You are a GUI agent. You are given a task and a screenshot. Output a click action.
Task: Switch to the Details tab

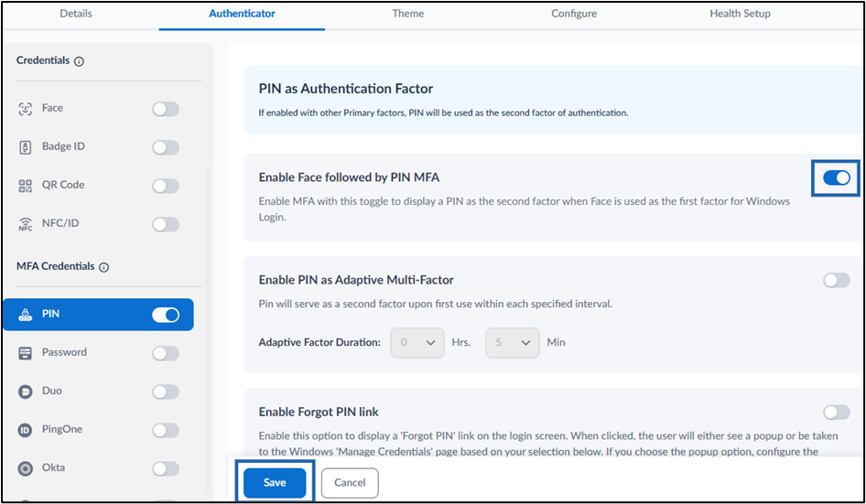click(76, 14)
